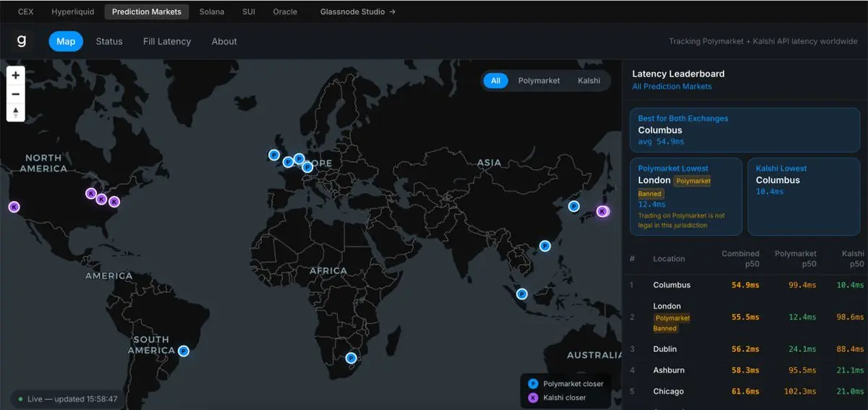868x410 pixels.
Task: Select the London row in leaderboard
Action: [x=745, y=317]
